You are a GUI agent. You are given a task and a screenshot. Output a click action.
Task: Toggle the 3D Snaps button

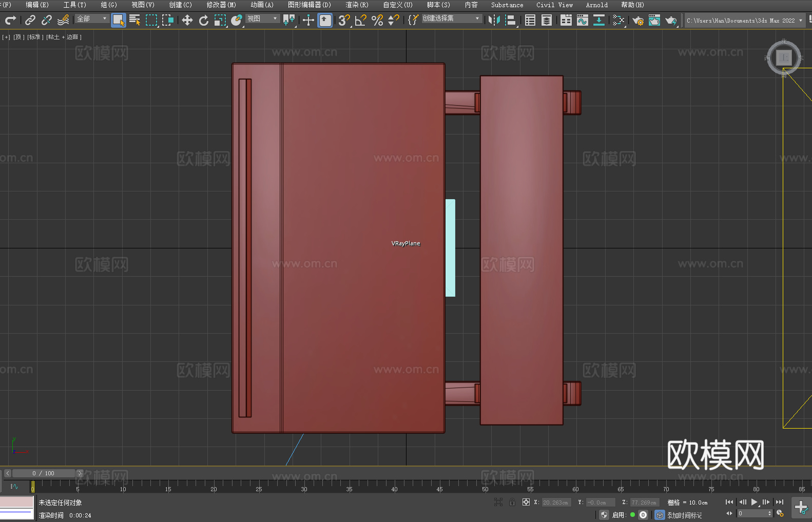click(x=344, y=20)
